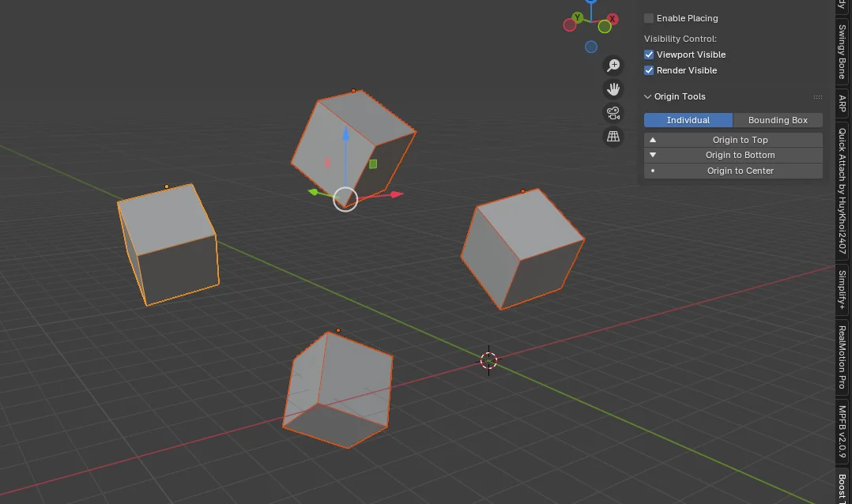This screenshot has width=852, height=504.
Task: Select the Zoom magnifier icon in the viewport
Action: [613, 65]
